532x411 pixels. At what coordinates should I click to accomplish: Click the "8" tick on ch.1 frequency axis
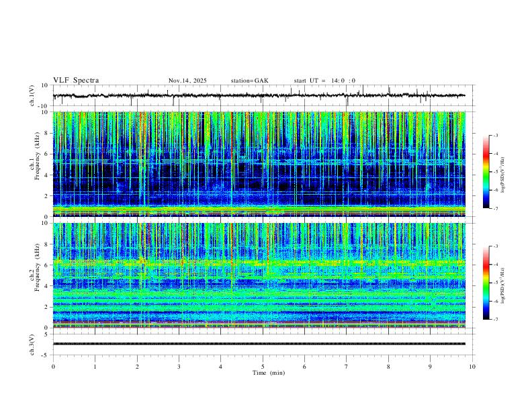46,133
